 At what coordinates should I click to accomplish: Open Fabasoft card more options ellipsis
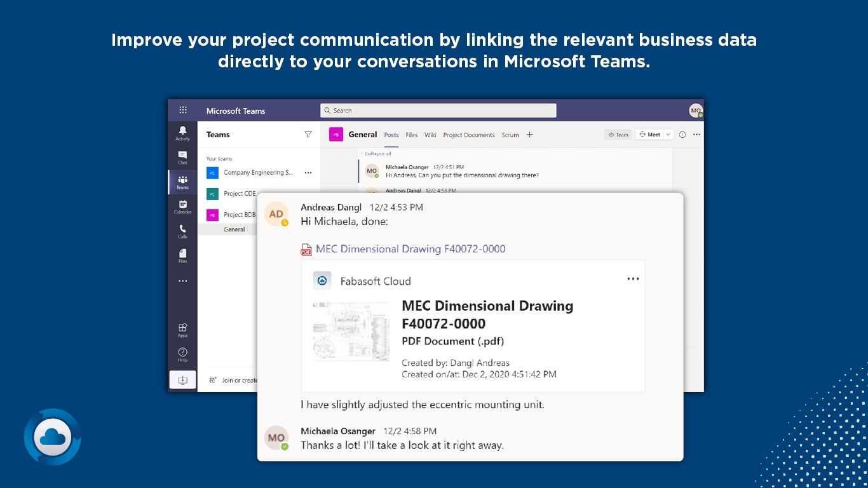click(x=633, y=279)
